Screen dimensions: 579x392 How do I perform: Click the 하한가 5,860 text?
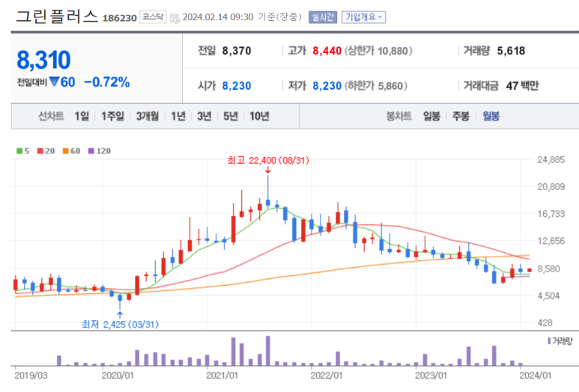tap(375, 86)
